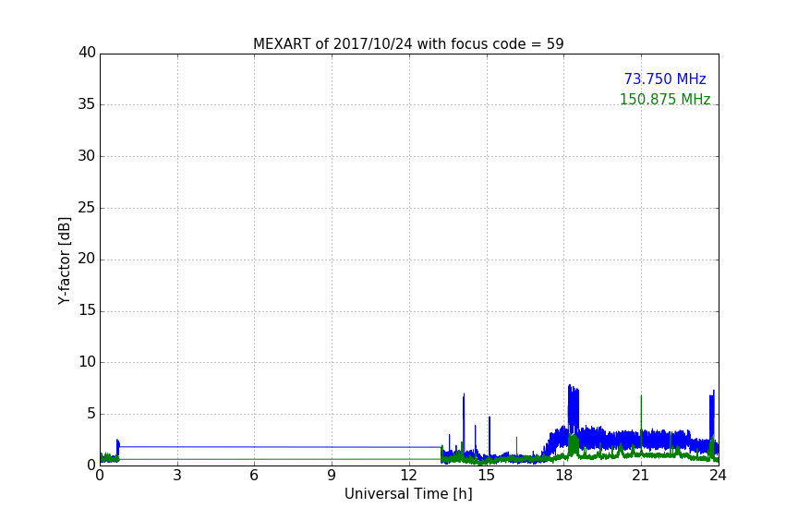Click x-axis tick label 24
Screen dimensions: 798x532
point(718,476)
